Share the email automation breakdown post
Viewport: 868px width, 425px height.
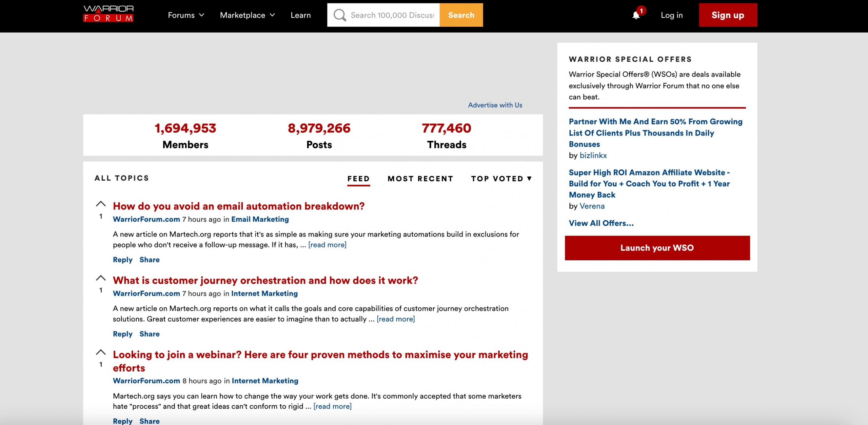pos(150,260)
